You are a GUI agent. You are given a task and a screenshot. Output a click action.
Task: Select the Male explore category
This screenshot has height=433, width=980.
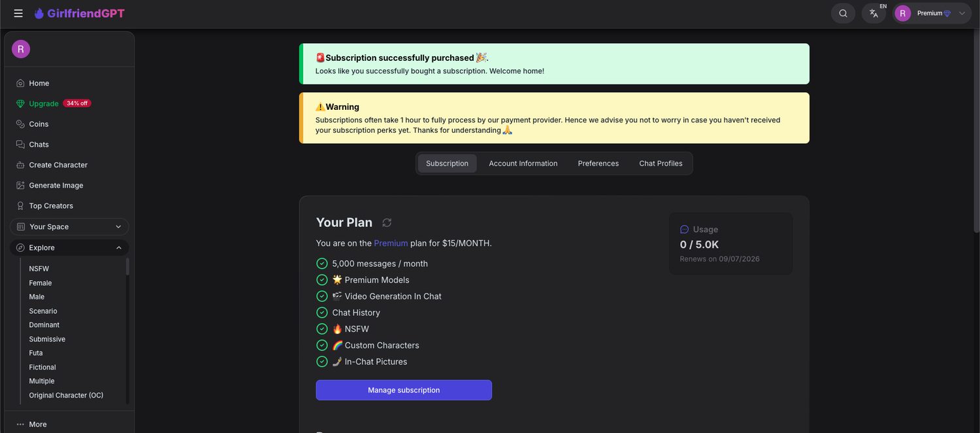[37, 297]
